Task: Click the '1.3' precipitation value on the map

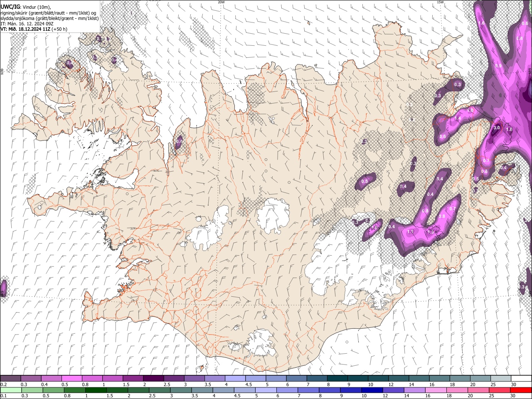Action: [431, 232]
